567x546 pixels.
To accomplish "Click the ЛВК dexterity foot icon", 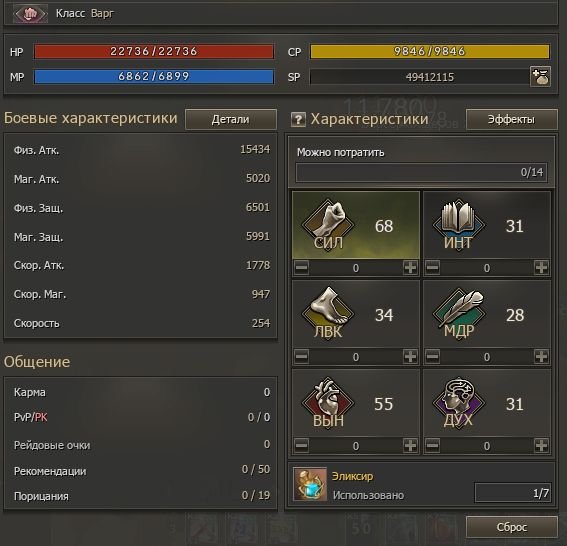I will coord(328,312).
